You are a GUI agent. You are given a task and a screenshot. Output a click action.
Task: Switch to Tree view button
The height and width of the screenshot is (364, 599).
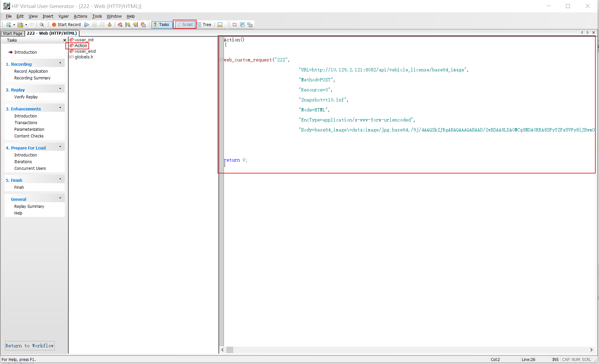tap(204, 25)
